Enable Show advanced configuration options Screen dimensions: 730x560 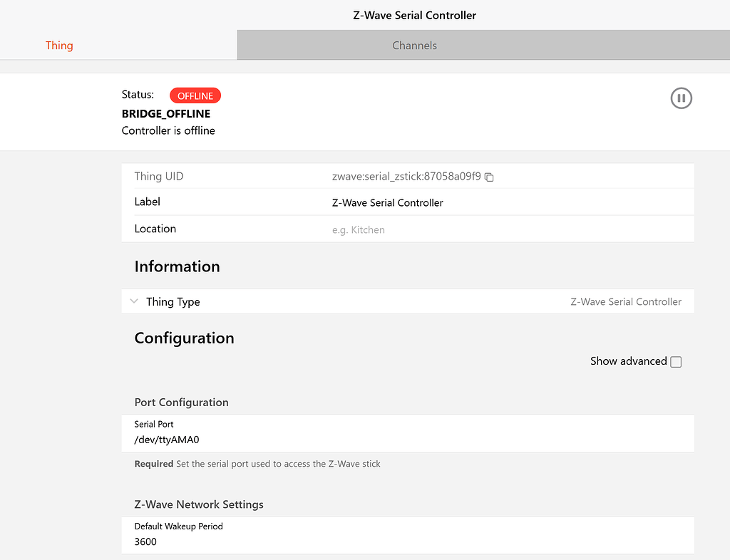(x=675, y=361)
